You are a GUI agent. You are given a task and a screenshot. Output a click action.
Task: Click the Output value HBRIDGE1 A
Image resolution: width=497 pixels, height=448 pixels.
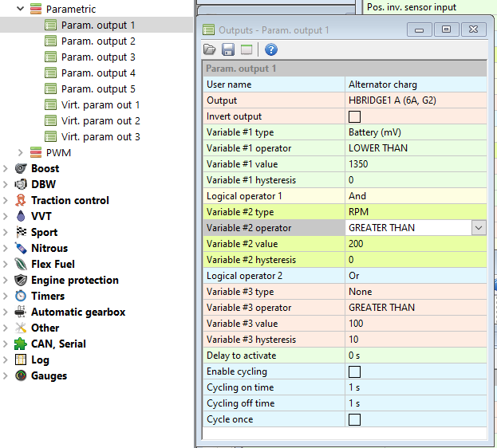click(416, 100)
